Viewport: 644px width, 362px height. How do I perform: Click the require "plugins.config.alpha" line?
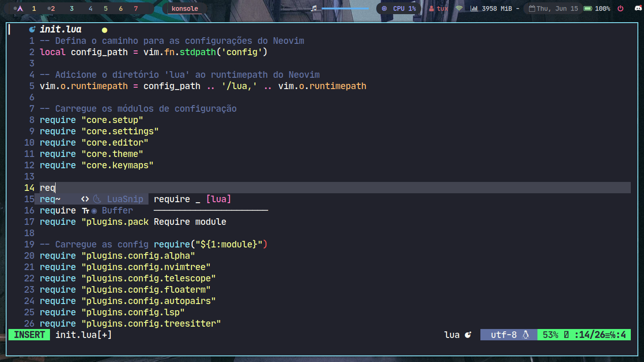click(117, 255)
